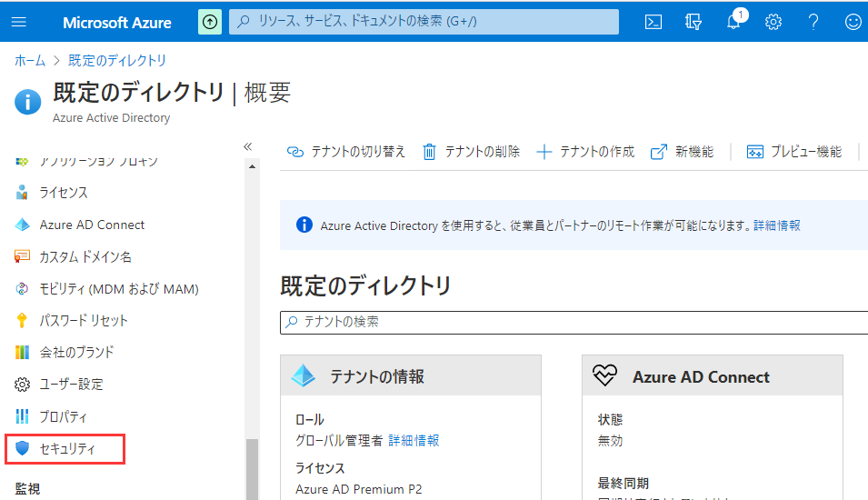Screen dimensions: 868x500
Task: Open Azure AD Connect sidebar item
Action: pyautogui.click(x=91, y=225)
